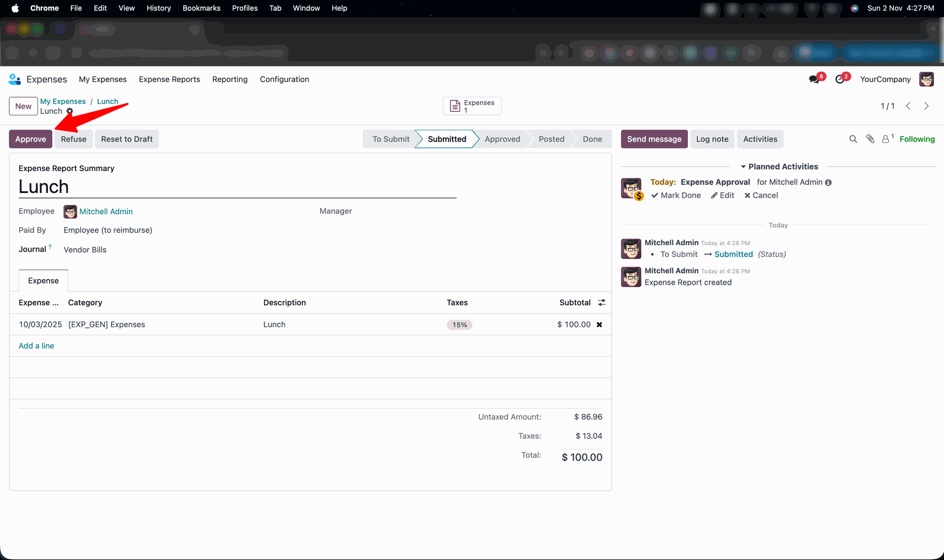Mark Done the Expense Approval activity
The height and width of the screenshot is (560, 944).
coord(676,196)
